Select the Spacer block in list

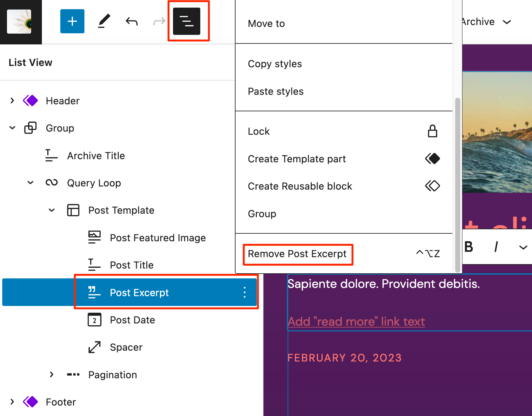coord(126,347)
